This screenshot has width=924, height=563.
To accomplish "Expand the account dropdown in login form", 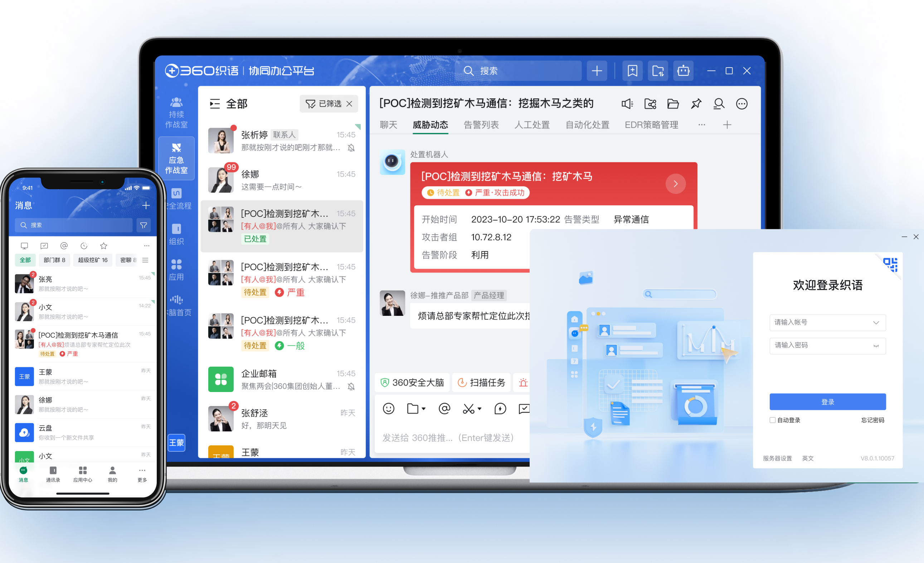I will tap(876, 323).
